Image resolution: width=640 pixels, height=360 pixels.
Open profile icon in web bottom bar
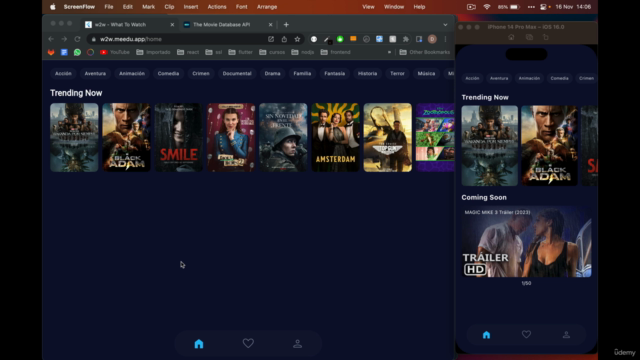[x=298, y=344]
